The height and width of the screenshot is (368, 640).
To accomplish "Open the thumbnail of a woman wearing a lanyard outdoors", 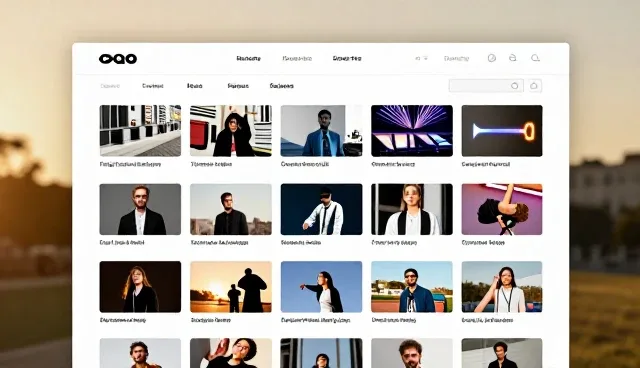I will coord(502,287).
